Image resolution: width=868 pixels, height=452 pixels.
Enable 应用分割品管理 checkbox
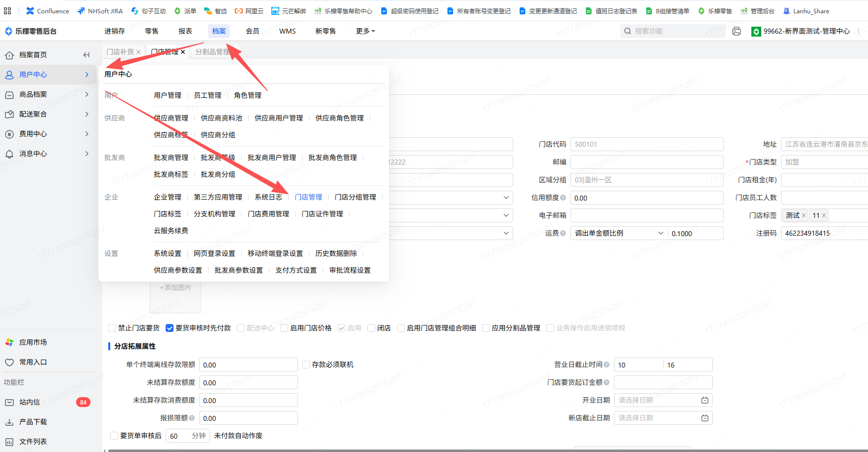tap(486, 328)
